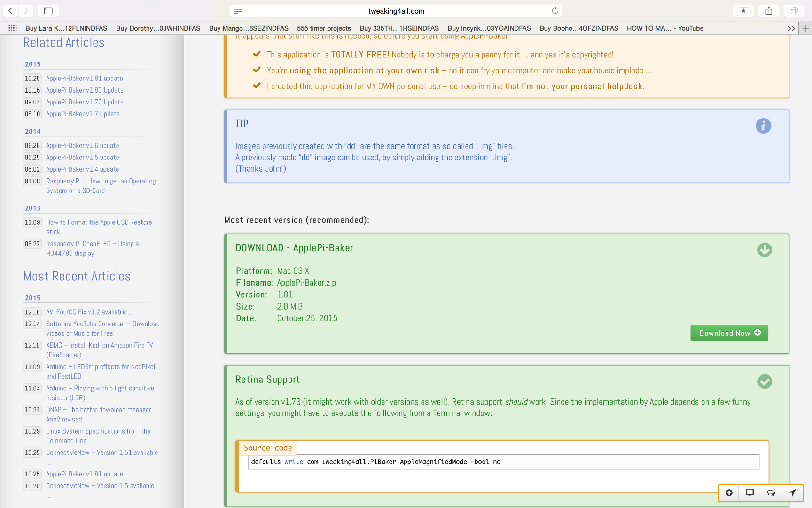The height and width of the screenshot is (508, 812).
Task: Click the checkmark icon in Retina Support box
Action: (x=765, y=381)
